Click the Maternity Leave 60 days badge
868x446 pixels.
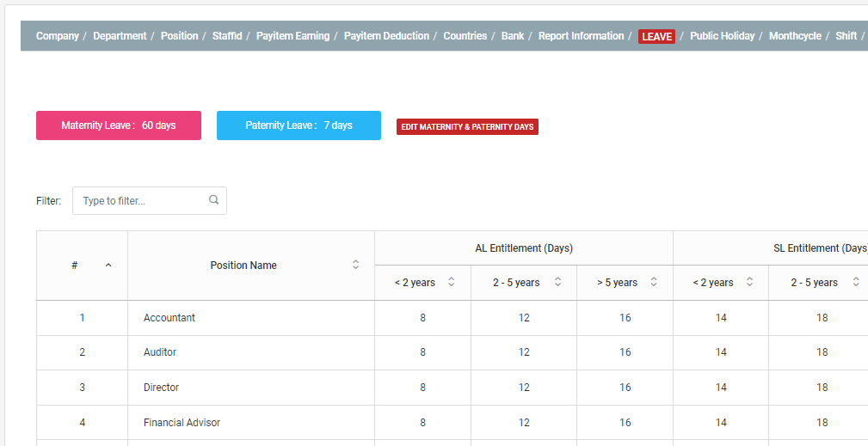pyautogui.click(x=119, y=125)
